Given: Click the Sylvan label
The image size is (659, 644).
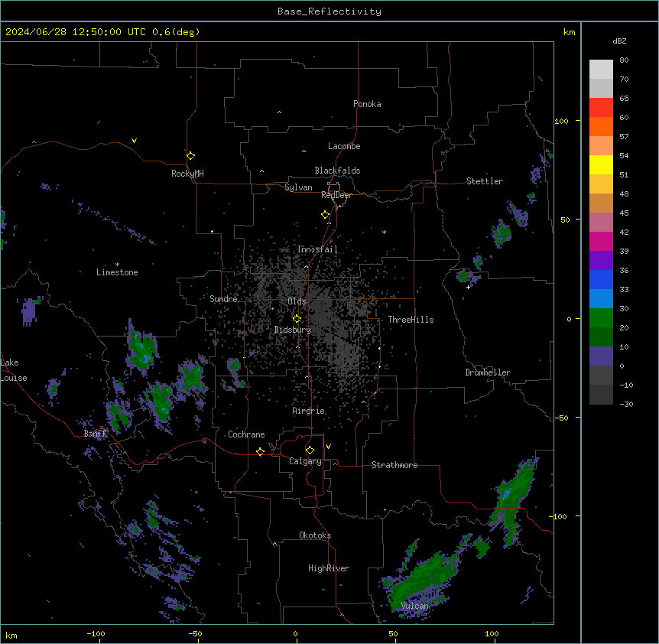Looking at the screenshot, I should point(298,187).
